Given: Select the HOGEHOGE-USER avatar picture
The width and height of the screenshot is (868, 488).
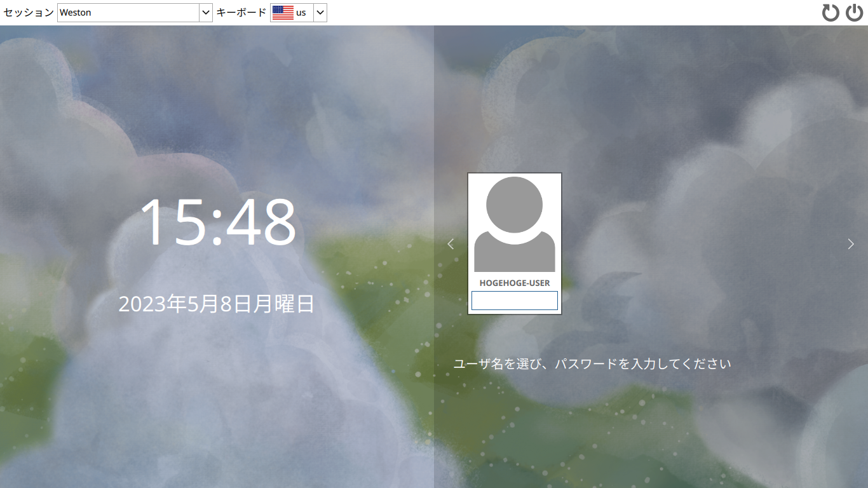Looking at the screenshot, I should (x=515, y=224).
